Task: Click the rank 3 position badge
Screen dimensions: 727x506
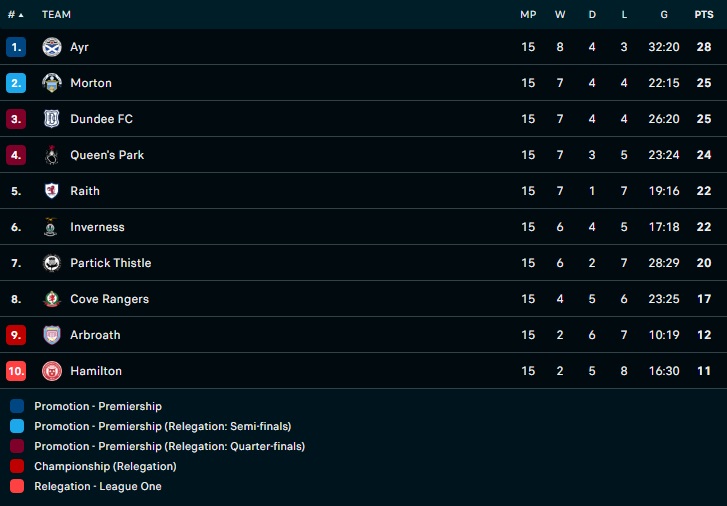Action: 16,119
